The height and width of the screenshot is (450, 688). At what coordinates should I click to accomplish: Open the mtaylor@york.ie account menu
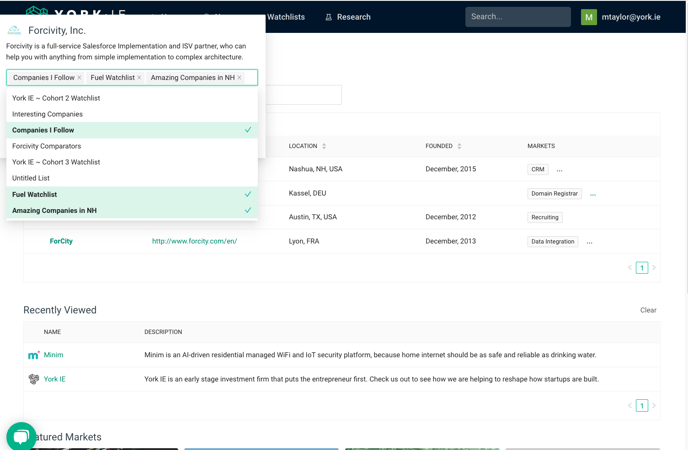pos(631,17)
